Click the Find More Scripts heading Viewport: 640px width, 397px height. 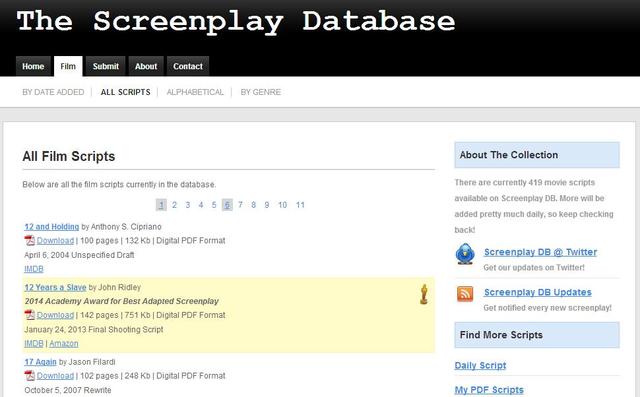[501, 335]
